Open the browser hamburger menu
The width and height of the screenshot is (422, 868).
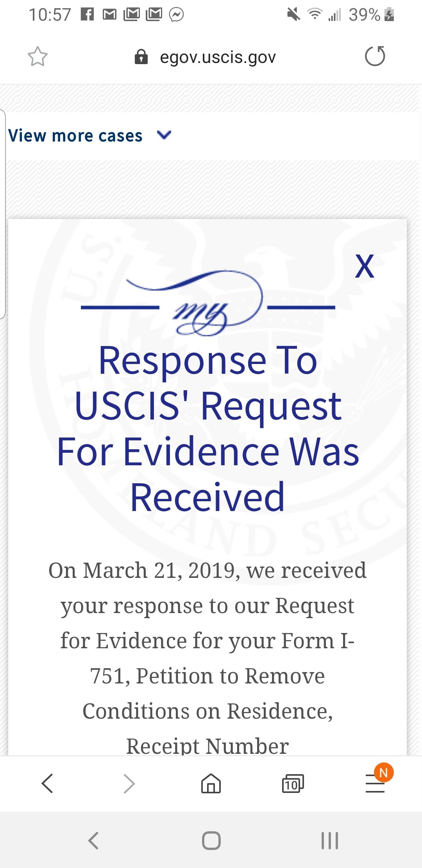375,784
